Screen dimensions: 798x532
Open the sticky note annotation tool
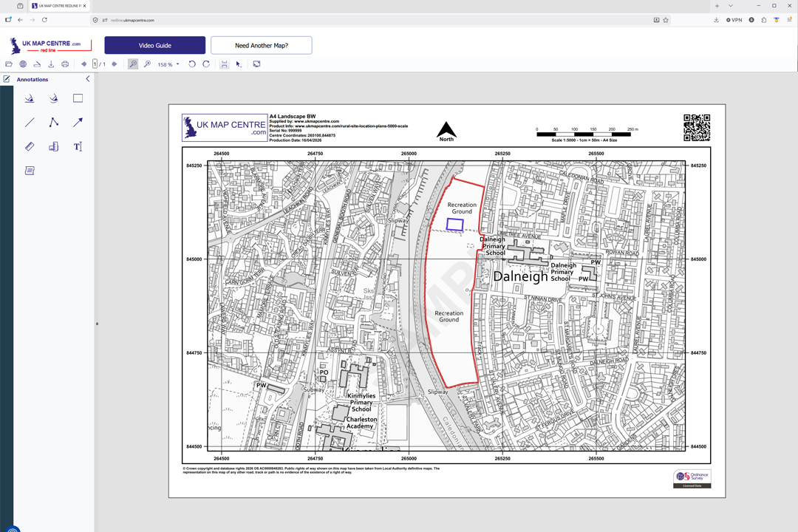pyautogui.click(x=30, y=170)
